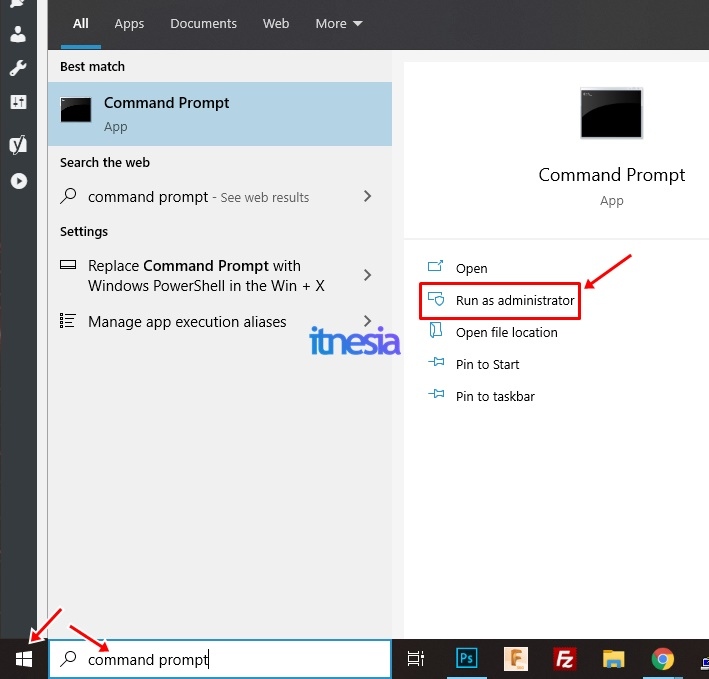Click the user profile sidebar icon
This screenshot has height=679, width=709.
[18, 34]
